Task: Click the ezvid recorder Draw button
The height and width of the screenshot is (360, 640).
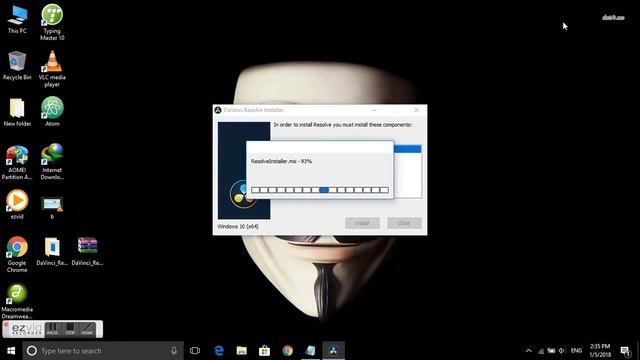Action: point(87,329)
